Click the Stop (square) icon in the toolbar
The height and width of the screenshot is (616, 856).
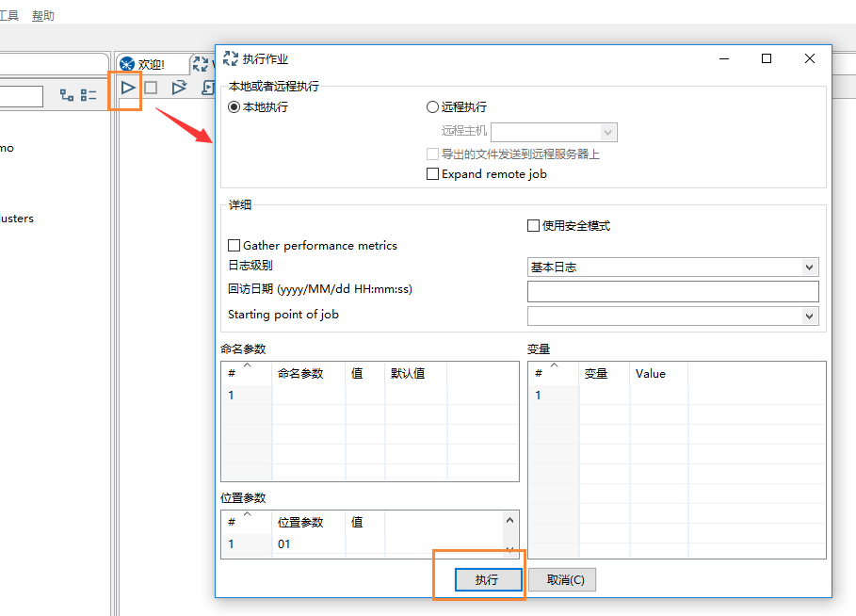[x=151, y=88]
